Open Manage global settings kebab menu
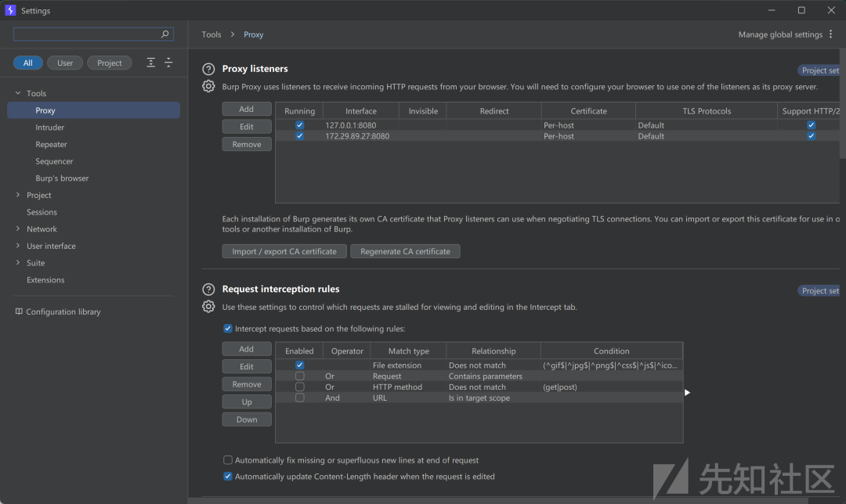This screenshot has width=846, height=504. coord(831,34)
